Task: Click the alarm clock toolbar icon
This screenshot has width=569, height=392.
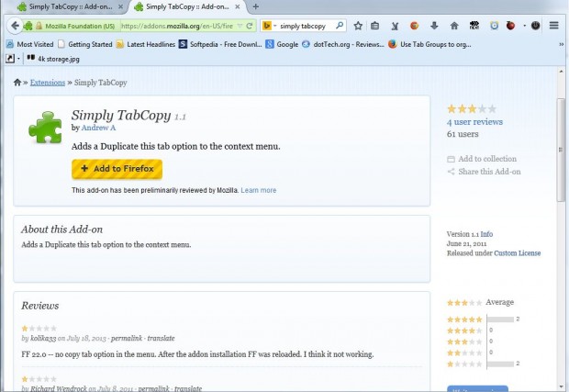Action: point(494,26)
